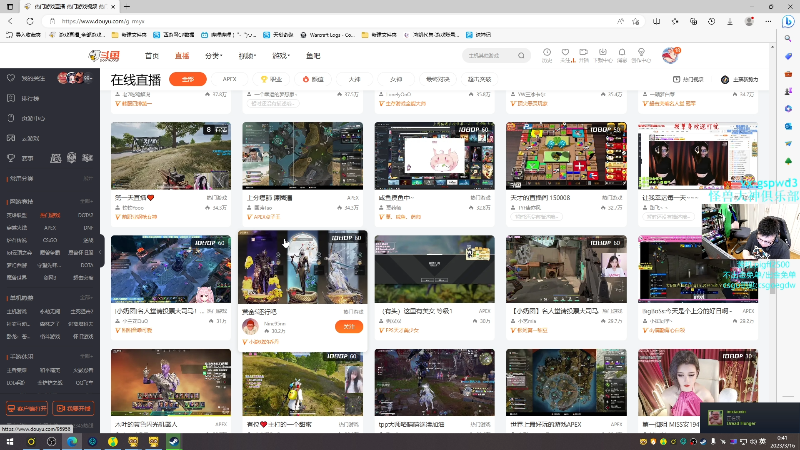Open the user avatar profile menu
This screenshot has height=450, width=800.
point(670,55)
